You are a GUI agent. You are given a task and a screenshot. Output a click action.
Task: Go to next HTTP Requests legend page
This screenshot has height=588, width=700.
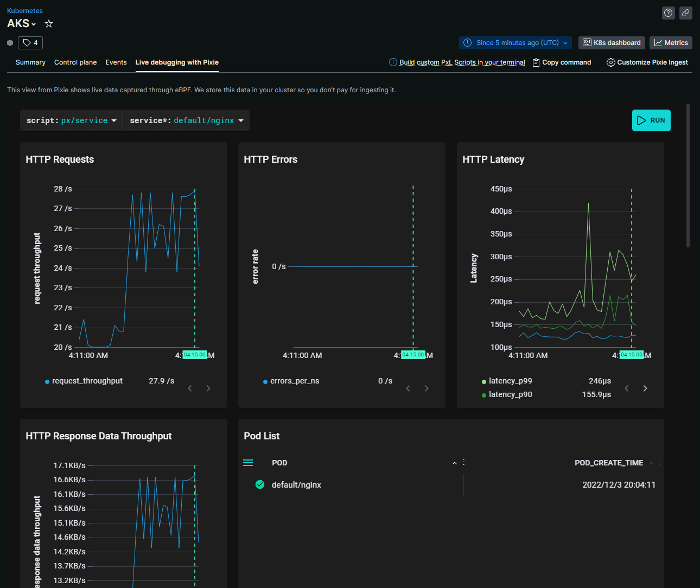coord(208,388)
